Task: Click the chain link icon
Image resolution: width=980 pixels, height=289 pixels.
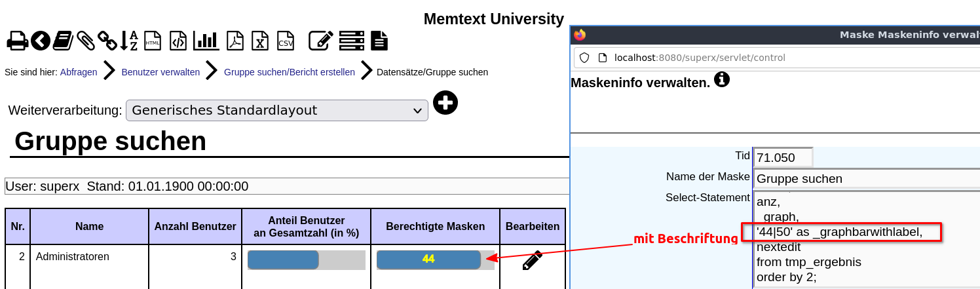Action: click(x=107, y=41)
